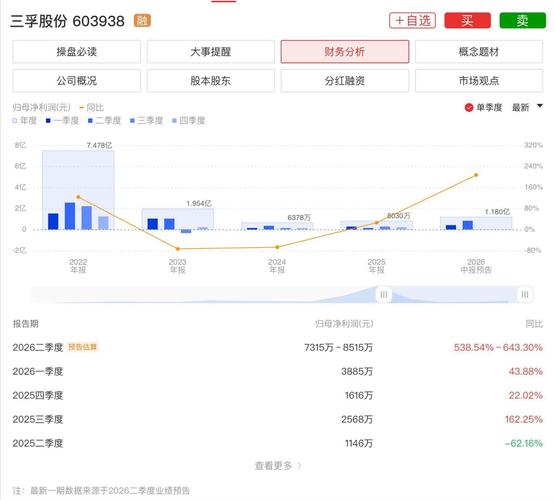Click the 2023 同比 line data point
Image resolution: width=555 pixels, height=500 pixels.
click(x=178, y=249)
